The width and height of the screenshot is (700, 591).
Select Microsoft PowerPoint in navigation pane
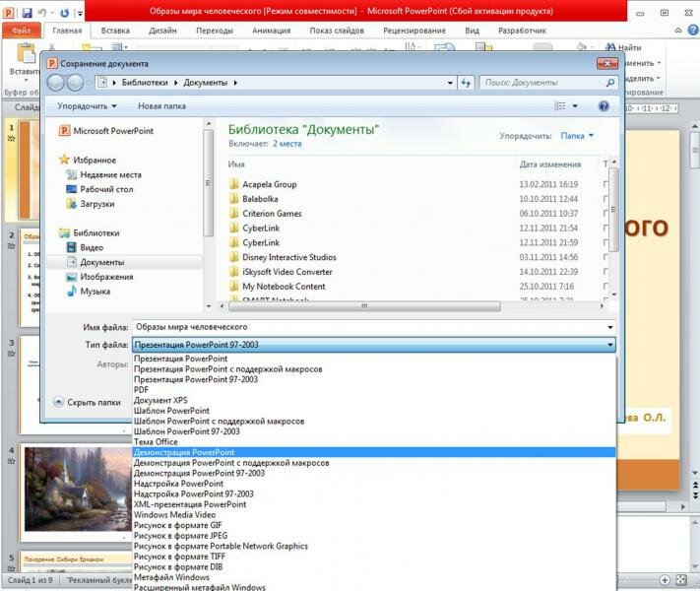point(106,131)
